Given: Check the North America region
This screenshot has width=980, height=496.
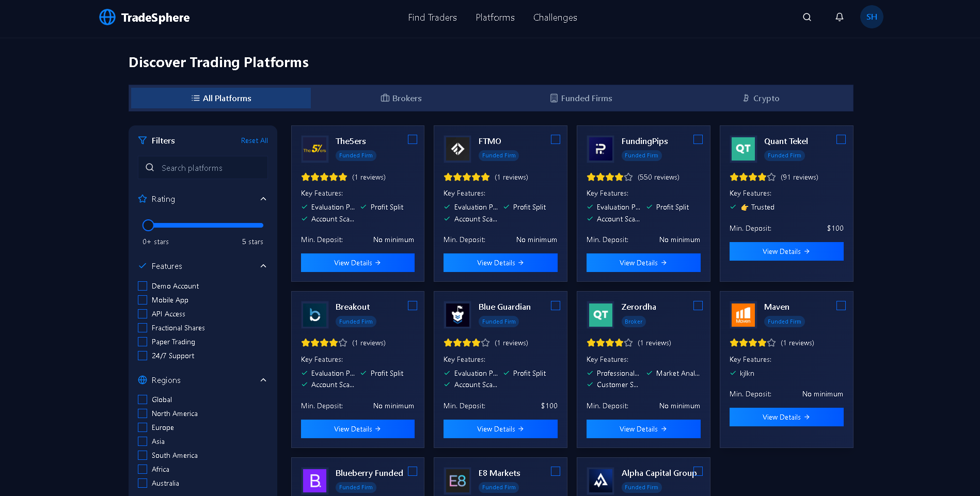Looking at the screenshot, I should (x=143, y=413).
